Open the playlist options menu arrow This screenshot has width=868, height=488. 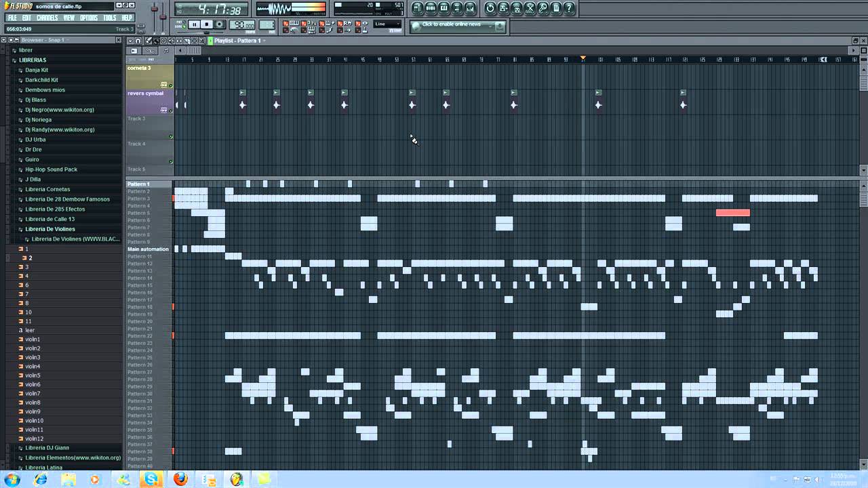tap(130, 41)
